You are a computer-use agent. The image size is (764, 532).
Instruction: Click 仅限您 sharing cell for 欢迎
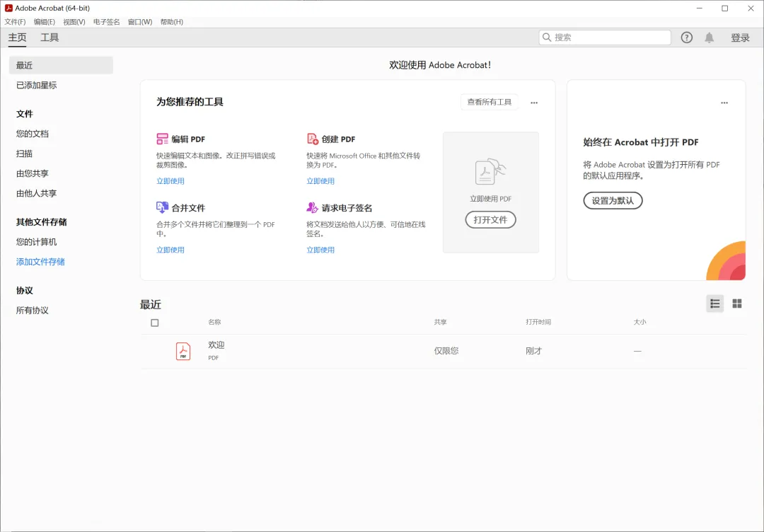446,351
